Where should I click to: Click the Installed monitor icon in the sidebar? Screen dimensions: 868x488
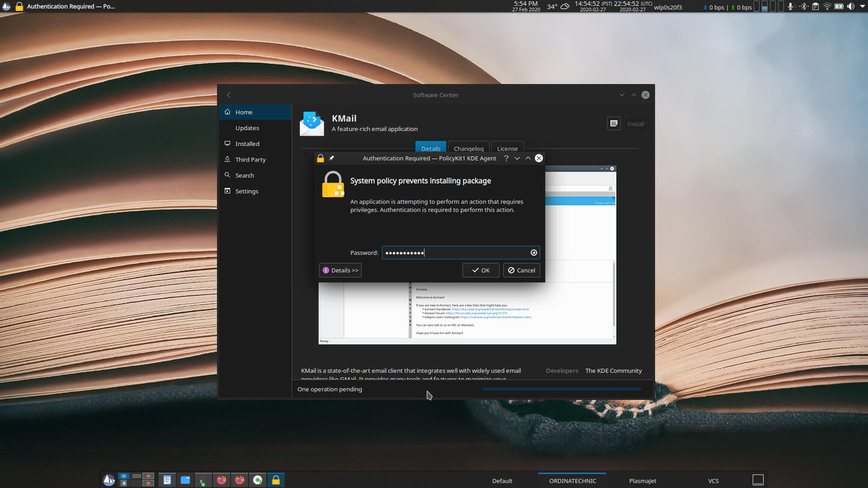227,143
